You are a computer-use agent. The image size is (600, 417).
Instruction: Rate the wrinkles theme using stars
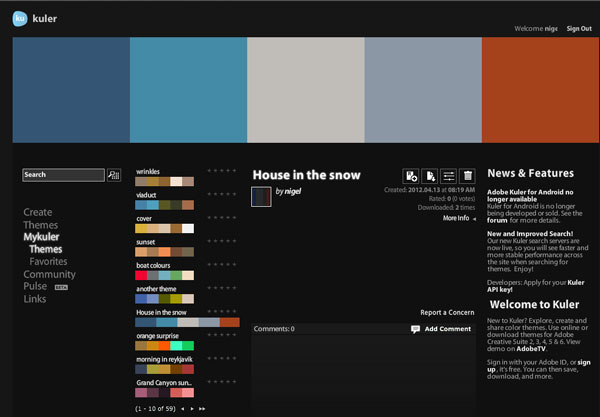(x=222, y=171)
